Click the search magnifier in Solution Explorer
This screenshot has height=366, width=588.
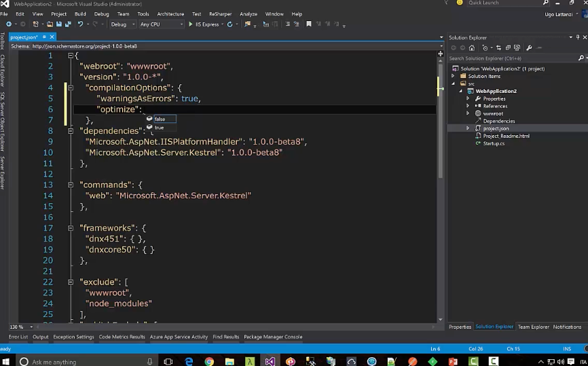(x=581, y=58)
